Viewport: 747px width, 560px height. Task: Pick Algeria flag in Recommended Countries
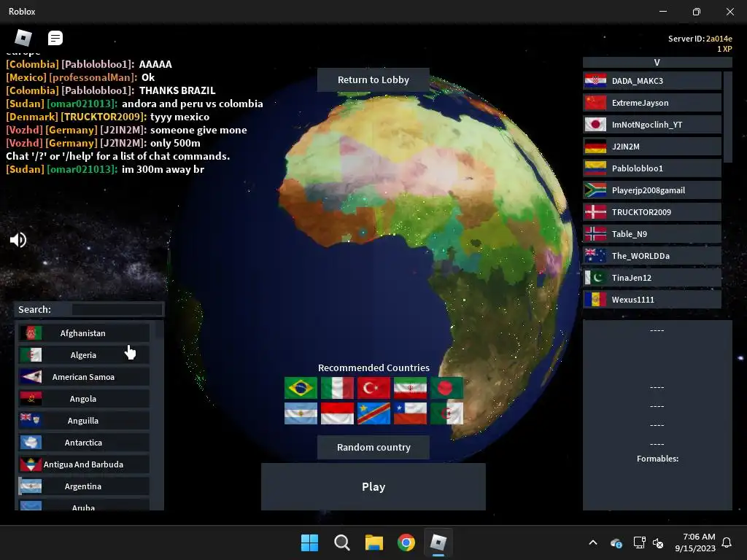447,413
